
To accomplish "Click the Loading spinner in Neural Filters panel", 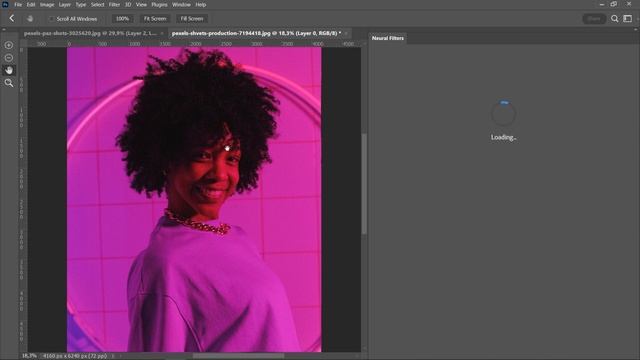I will coord(504,113).
